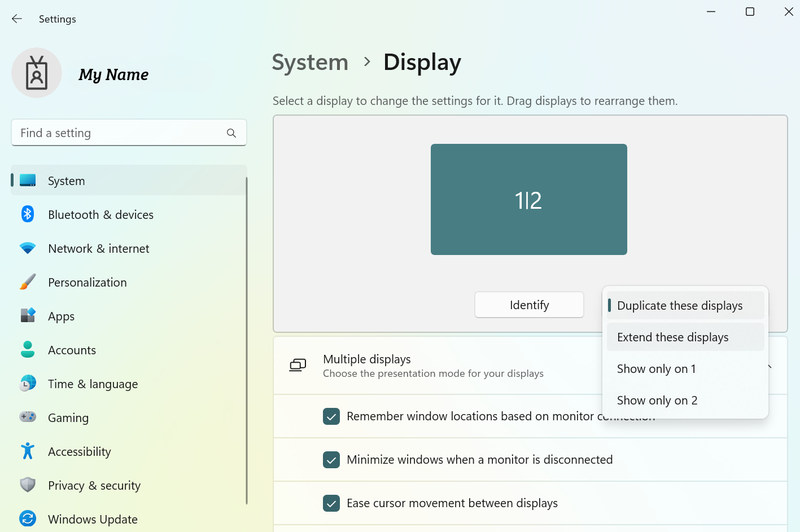Pick Show only on 2
The height and width of the screenshot is (532, 800).
[x=657, y=401]
